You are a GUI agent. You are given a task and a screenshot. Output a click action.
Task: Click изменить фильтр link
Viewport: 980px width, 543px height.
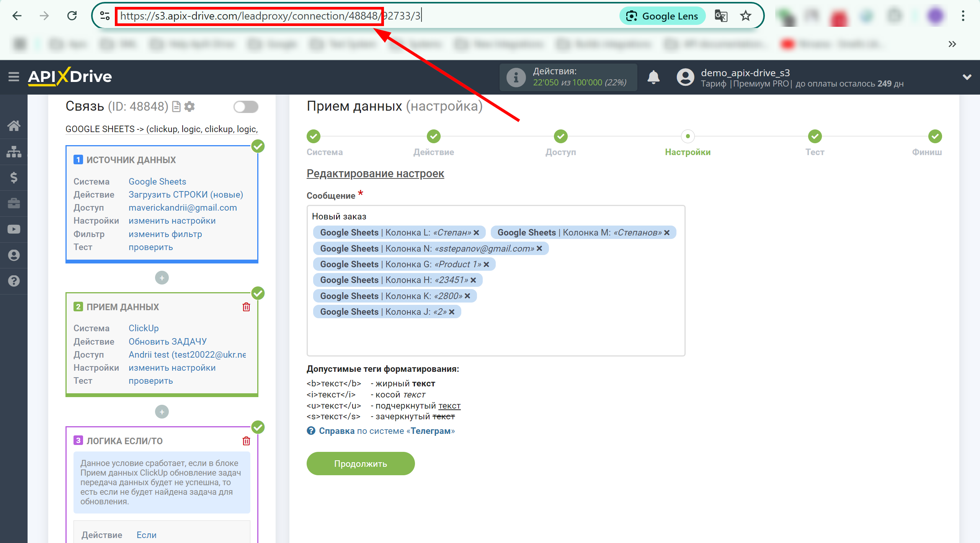165,234
